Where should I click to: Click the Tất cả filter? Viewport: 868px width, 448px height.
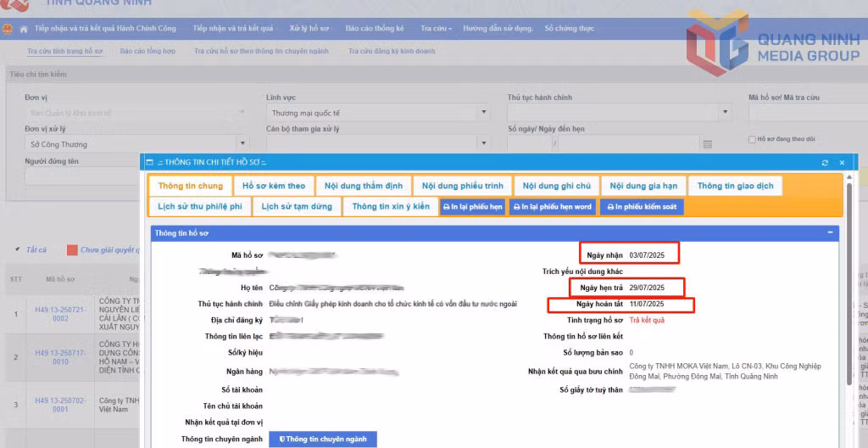36,250
